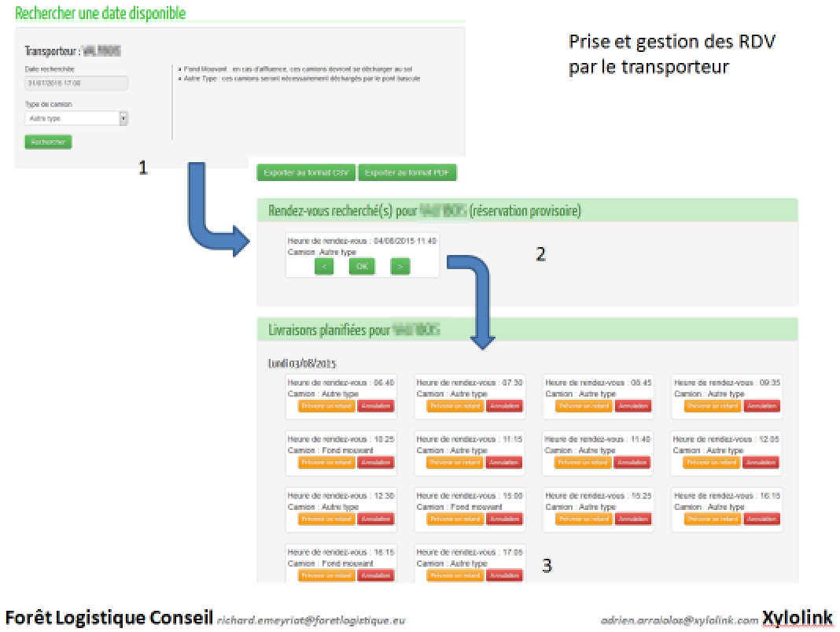
Task: Click the Date recherchée input field
Action: 76,83
